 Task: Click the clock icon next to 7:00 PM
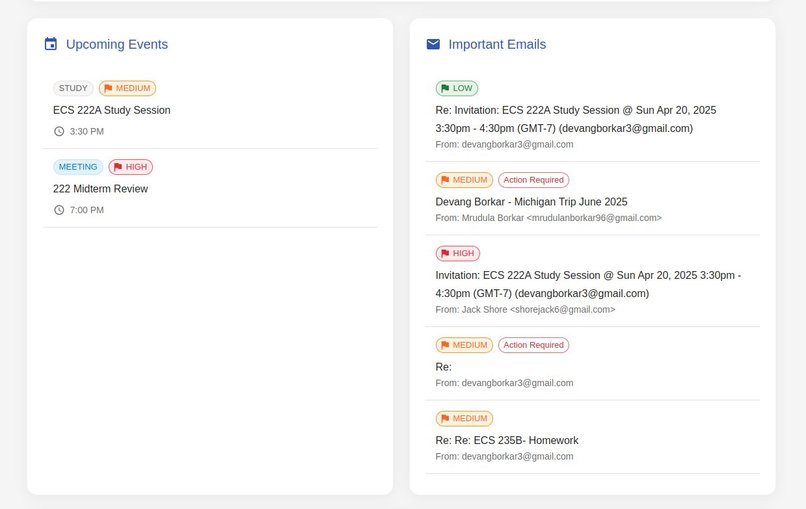59,210
